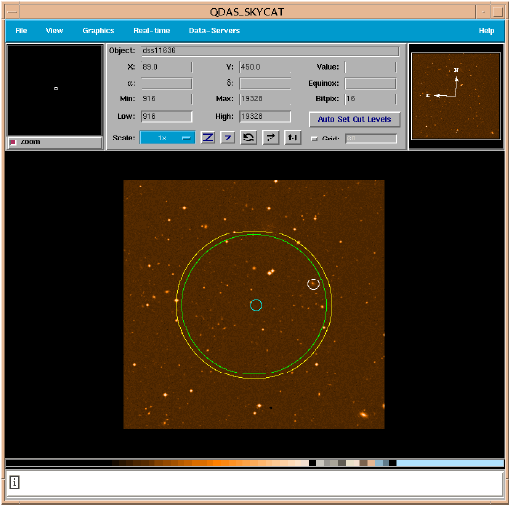
Task: Select the white circle marker on image
Action: point(313,284)
